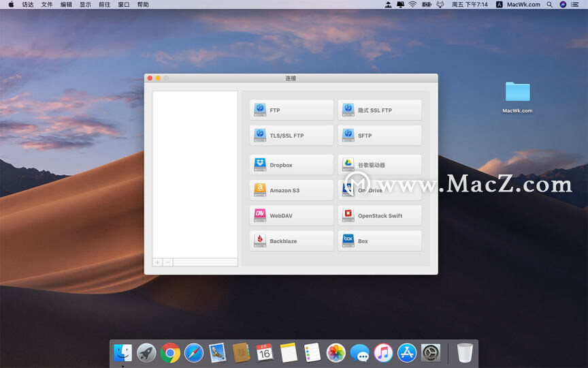The height and width of the screenshot is (368, 588).
Task: Open Reminders from the Dock
Action: coord(312,352)
